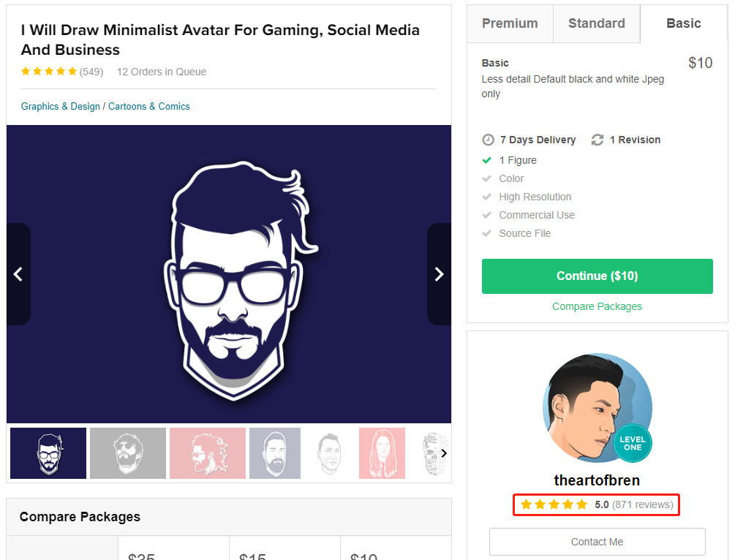Open the Compare Packages link
This screenshot has width=735, height=560.
(597, 306)
